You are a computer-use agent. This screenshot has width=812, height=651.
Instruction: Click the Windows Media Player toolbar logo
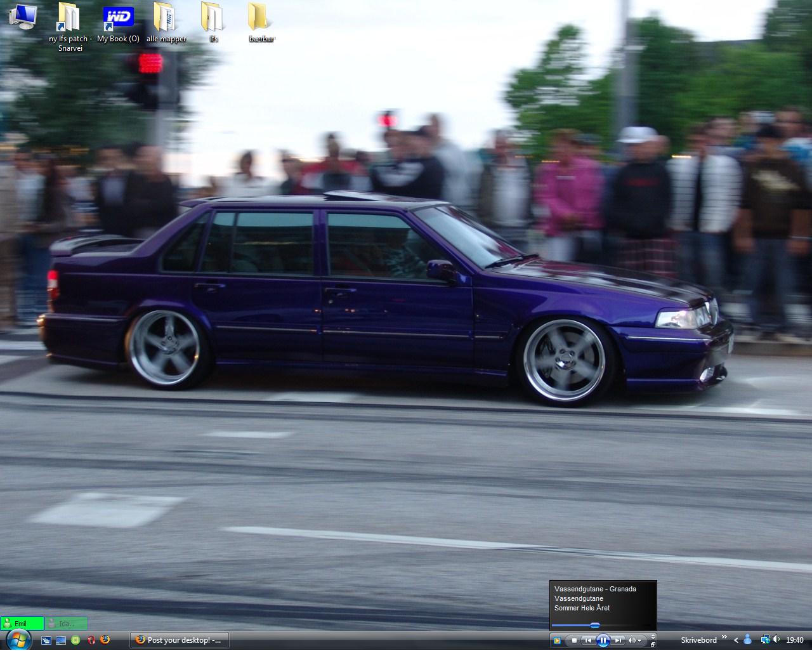pyautogui.click(x=557, y=641)
